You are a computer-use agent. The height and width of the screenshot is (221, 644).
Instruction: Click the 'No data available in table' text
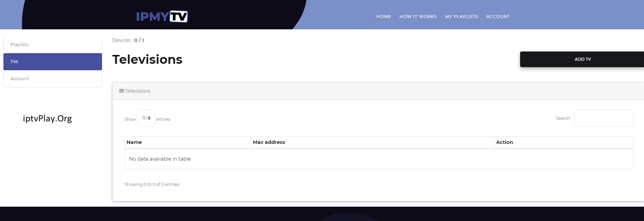coord(160,159)
